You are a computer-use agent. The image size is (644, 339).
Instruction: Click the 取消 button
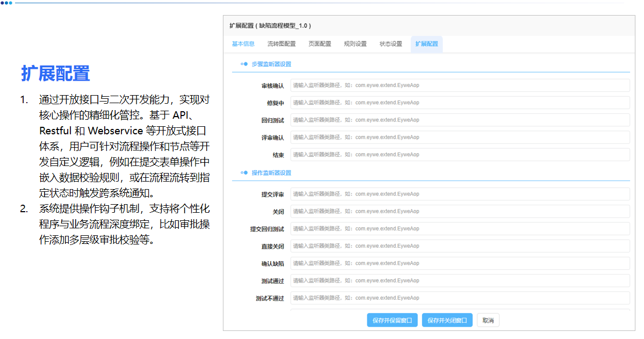(x=488, y=320)
